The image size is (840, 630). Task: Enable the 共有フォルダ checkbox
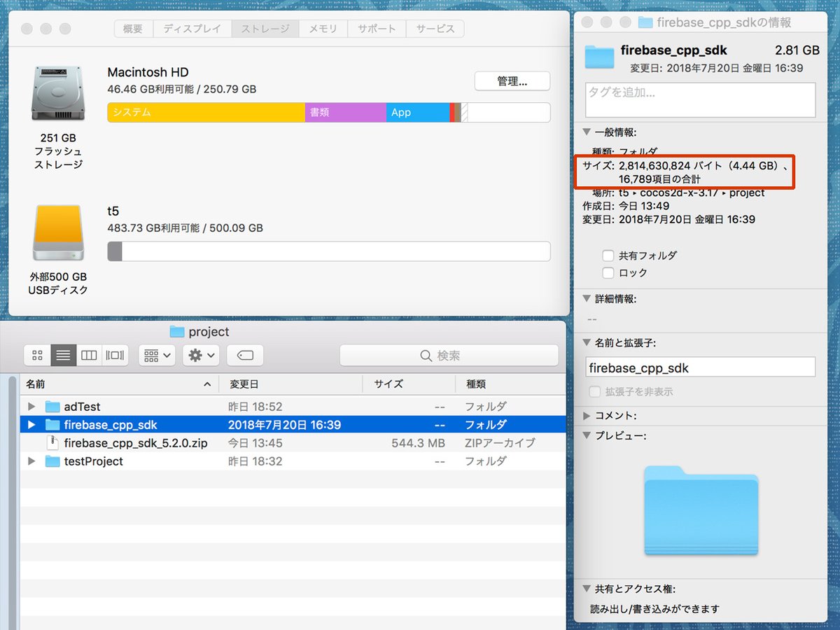click(608, 255)
